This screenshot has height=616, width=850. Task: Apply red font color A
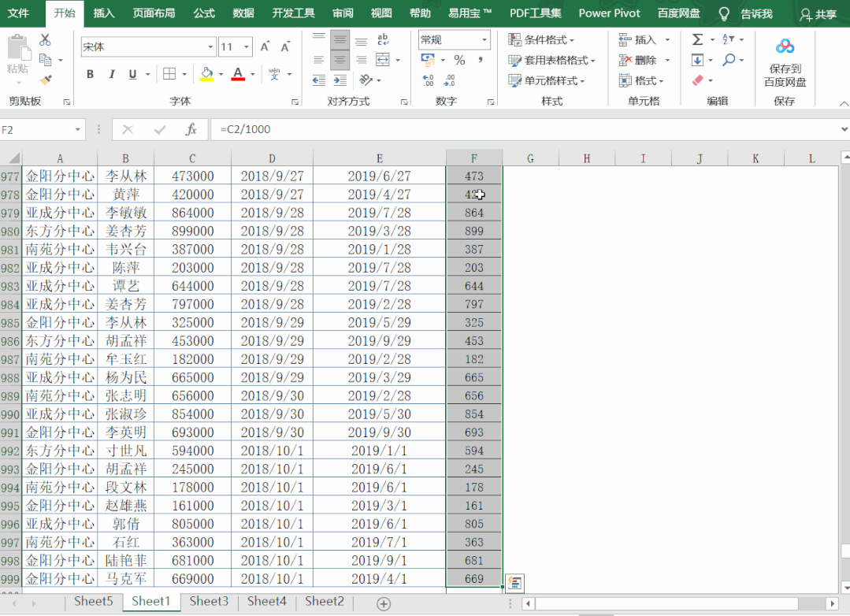(238, 74)
